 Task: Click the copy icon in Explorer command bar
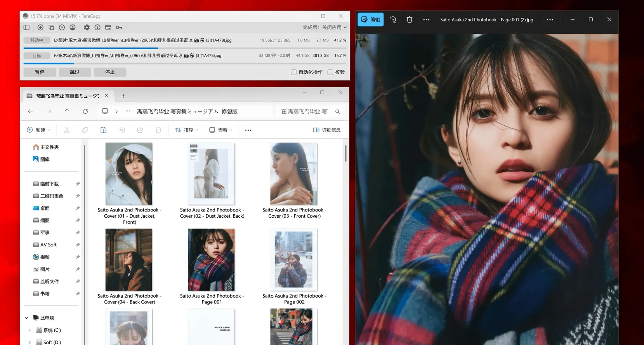pos(85,130)
